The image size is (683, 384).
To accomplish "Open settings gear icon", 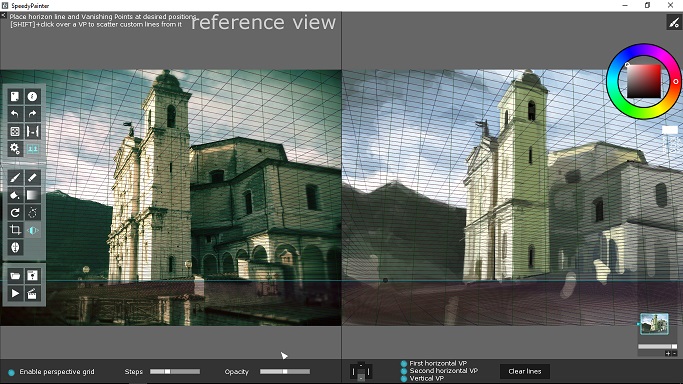I will click(x=15, y=149).
